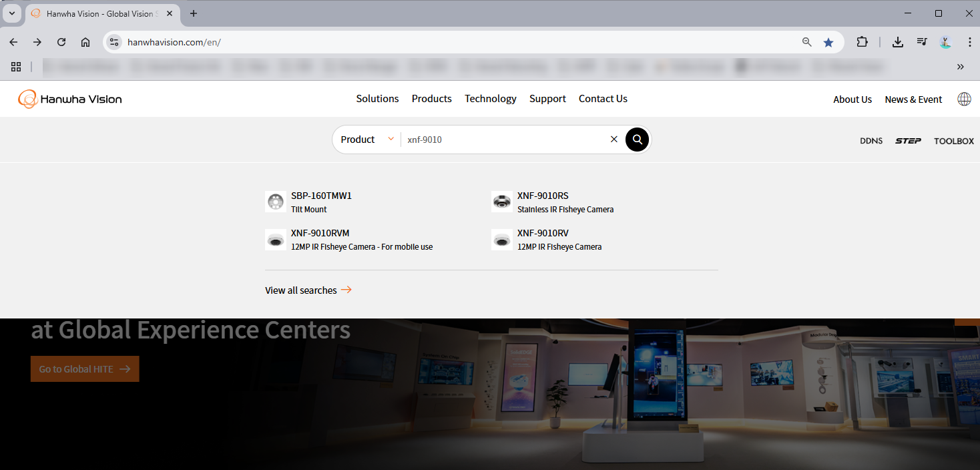Click the zoom magnifier icon in the address bar
Viewport: 980px width, 470px height.
(x=806, y=42)
